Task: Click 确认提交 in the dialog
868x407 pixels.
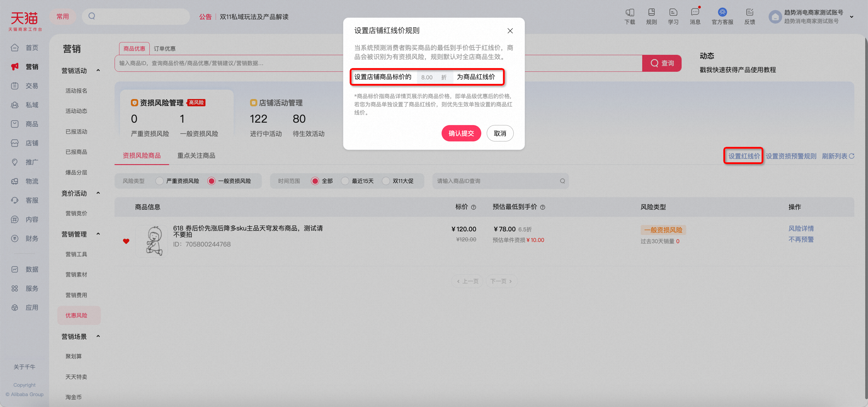Action: pyautogui.click(x=461, y=133)
